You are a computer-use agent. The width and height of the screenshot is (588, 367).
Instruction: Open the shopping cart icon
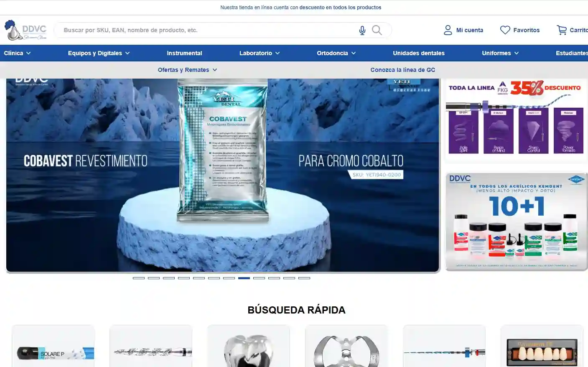click(561, 30)
